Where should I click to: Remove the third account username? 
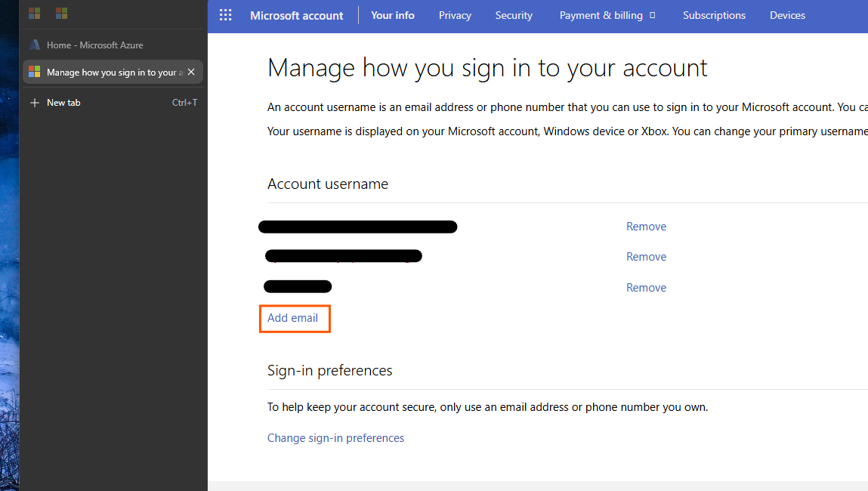click(646, 288)
